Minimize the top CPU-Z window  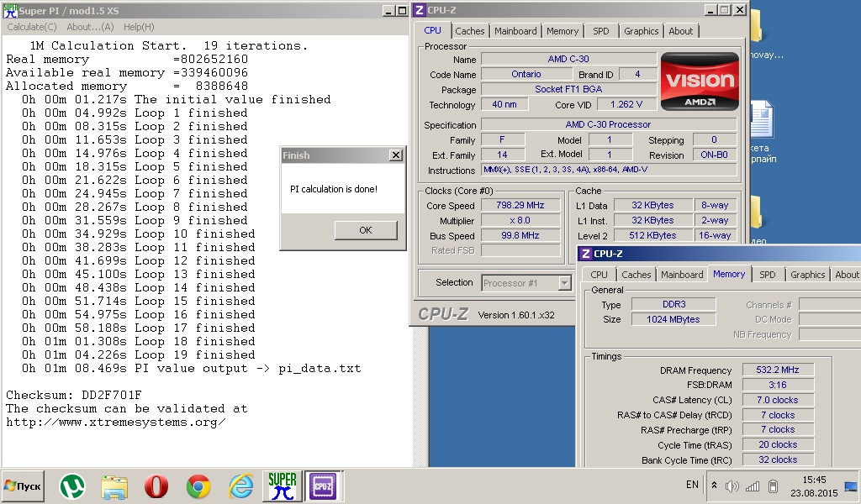tap(711, 10)
